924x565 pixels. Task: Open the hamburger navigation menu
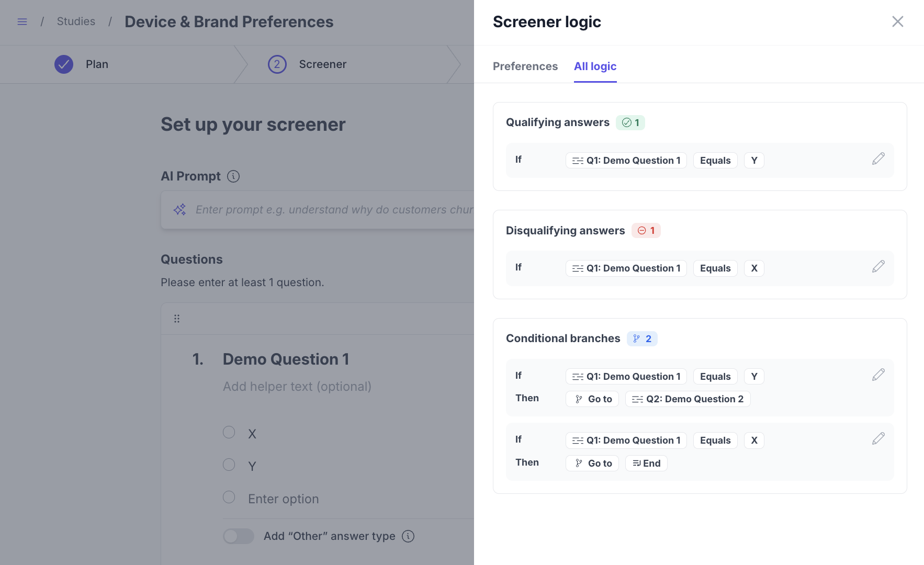(x=22, y=22)
